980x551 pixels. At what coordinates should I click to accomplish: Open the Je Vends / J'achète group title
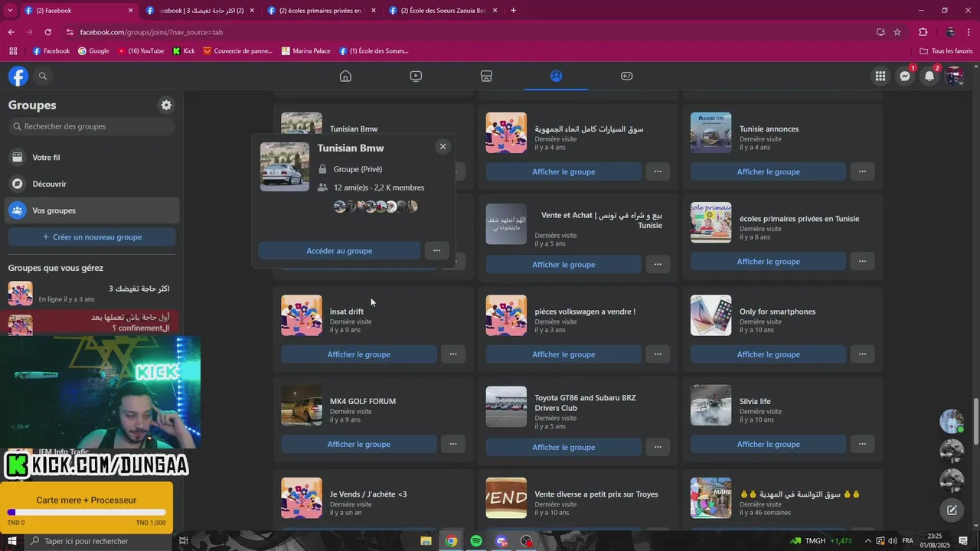[x=368, y=494]
